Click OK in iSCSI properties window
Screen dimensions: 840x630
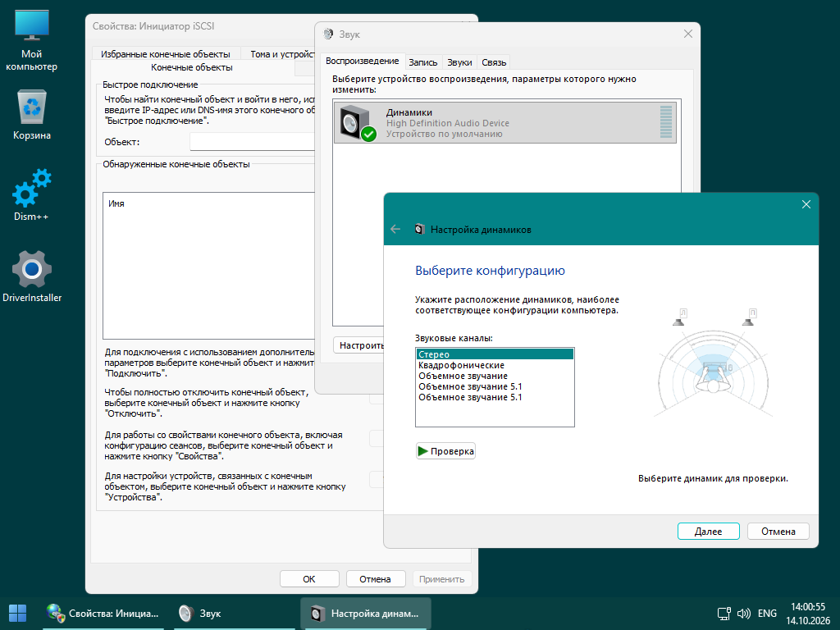[309, 578]
